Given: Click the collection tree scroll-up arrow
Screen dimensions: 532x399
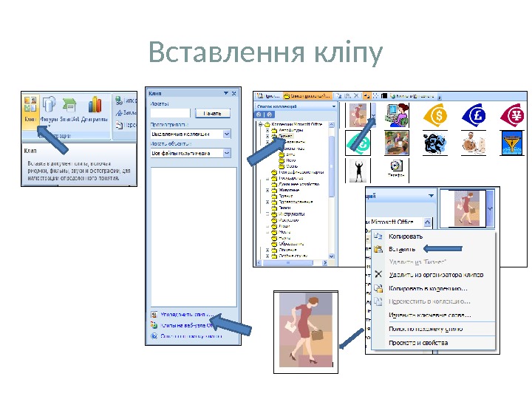Looking at the screenshot, I should click(332, 125).
